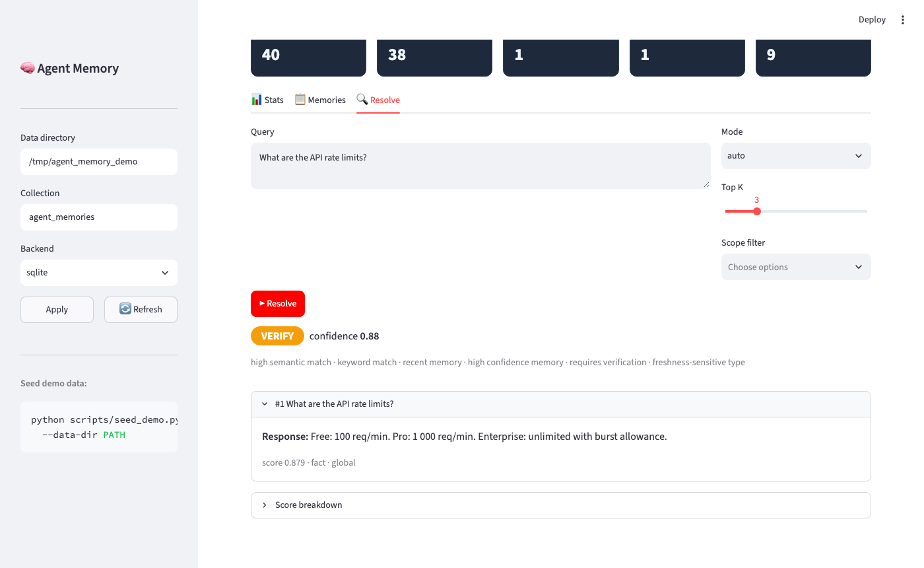Click the red Resolve button
This screenshot has height=568, width=924.
[x=278, y=304]
